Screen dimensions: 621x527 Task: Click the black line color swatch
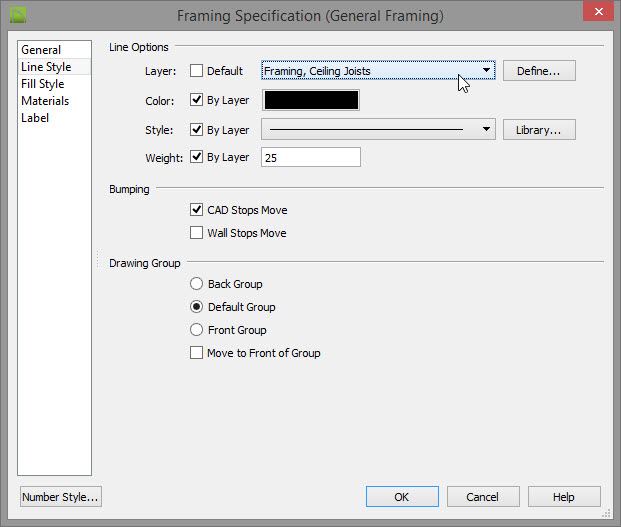click(x=311, y=100)
